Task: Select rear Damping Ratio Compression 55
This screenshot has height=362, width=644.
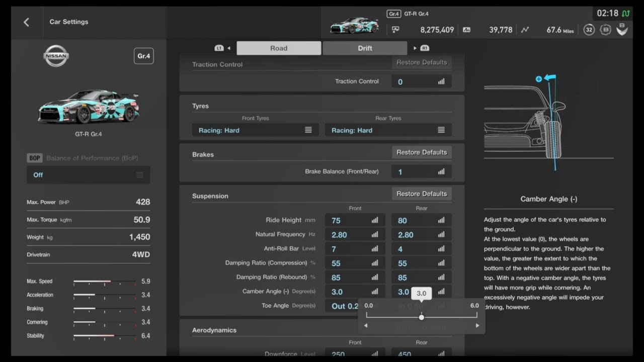Action: (422, 263)
